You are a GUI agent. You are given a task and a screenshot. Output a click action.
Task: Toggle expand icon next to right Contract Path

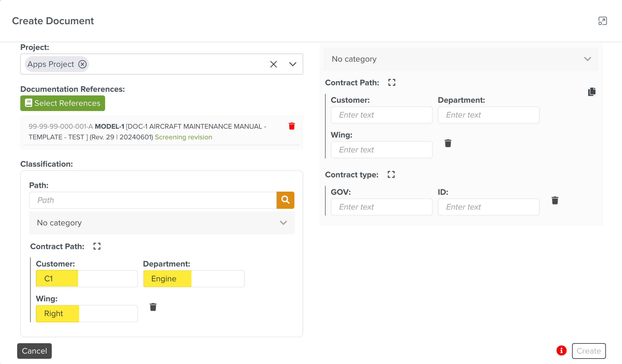coord(392,82)
